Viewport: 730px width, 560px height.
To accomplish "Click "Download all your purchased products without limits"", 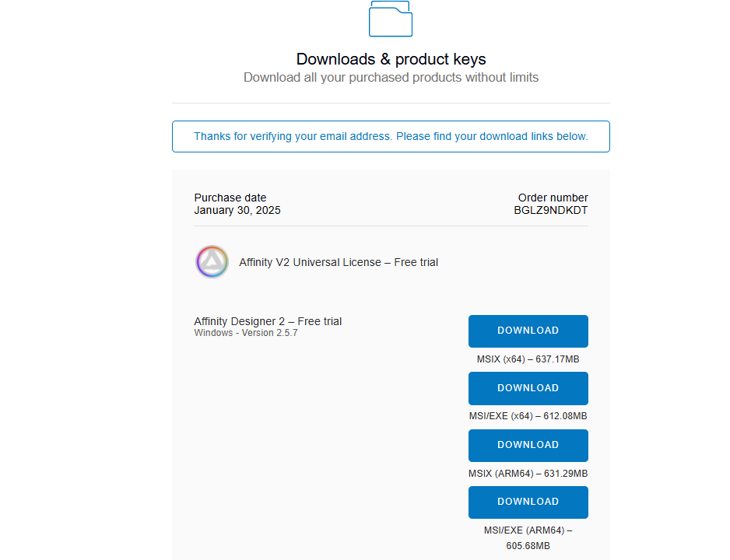I will [391, 77].
